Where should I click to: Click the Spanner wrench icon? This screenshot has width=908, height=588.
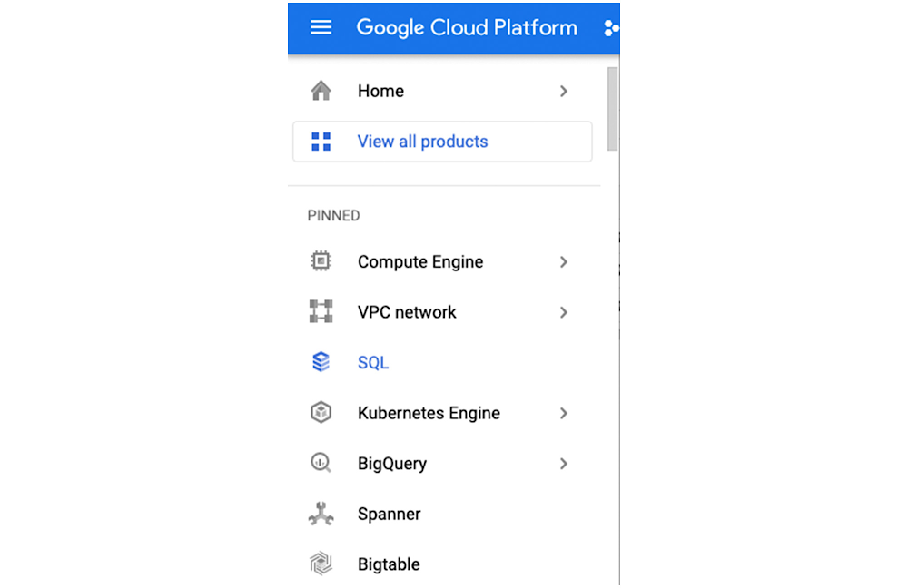click(x=321, y=514)
